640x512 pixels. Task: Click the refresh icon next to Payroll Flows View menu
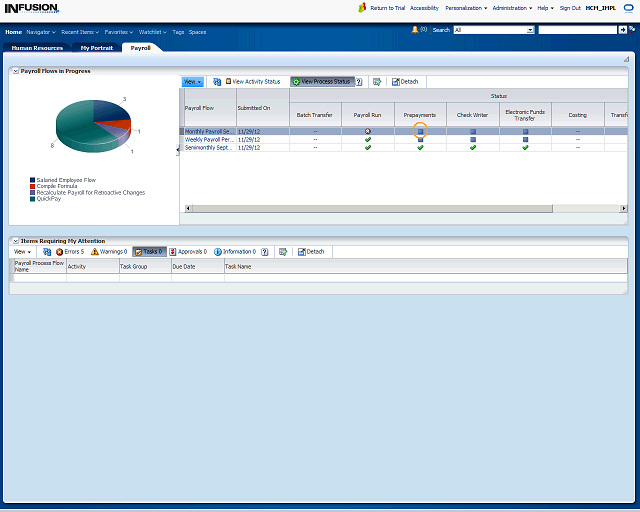coord(217,81)
